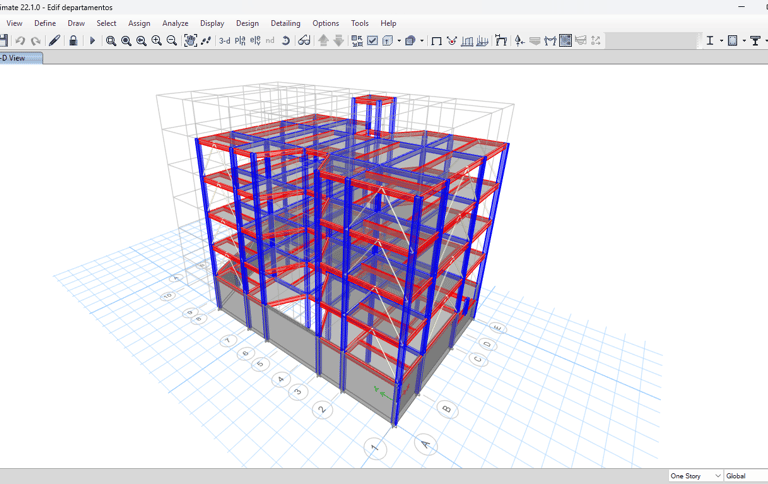
Task: Open the Help menu
Action: coord(388,23)
